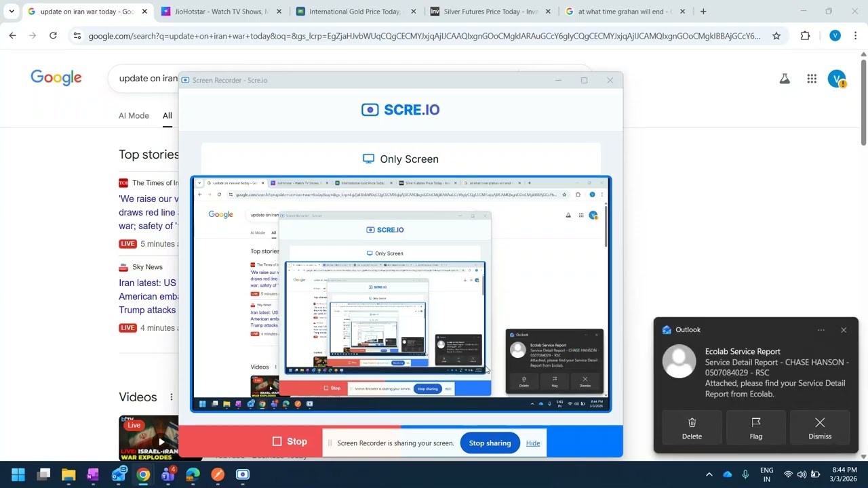868x488 pixels.
Task: Open the Windows Start menu
Action: pyautogui.click(x=18, y=474)
